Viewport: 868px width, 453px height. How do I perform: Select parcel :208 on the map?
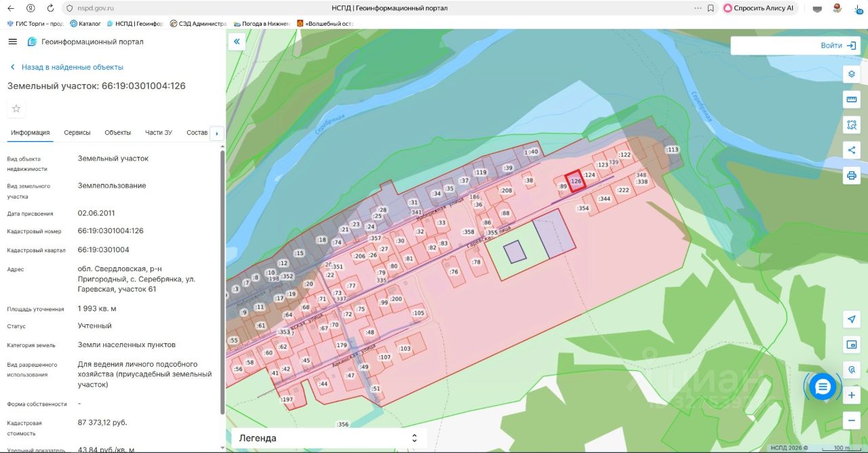click(506, 191)
